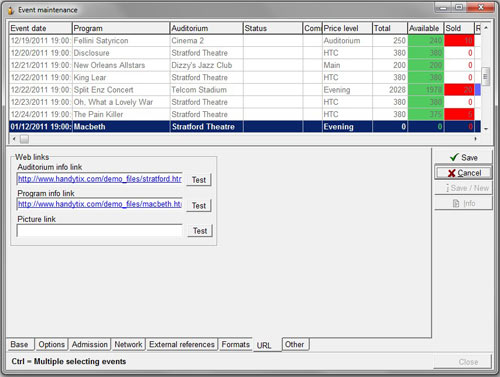Click the Total column header
Viewport: 500px width, 377px height.
pyautogui.click(x=390, y=28)
